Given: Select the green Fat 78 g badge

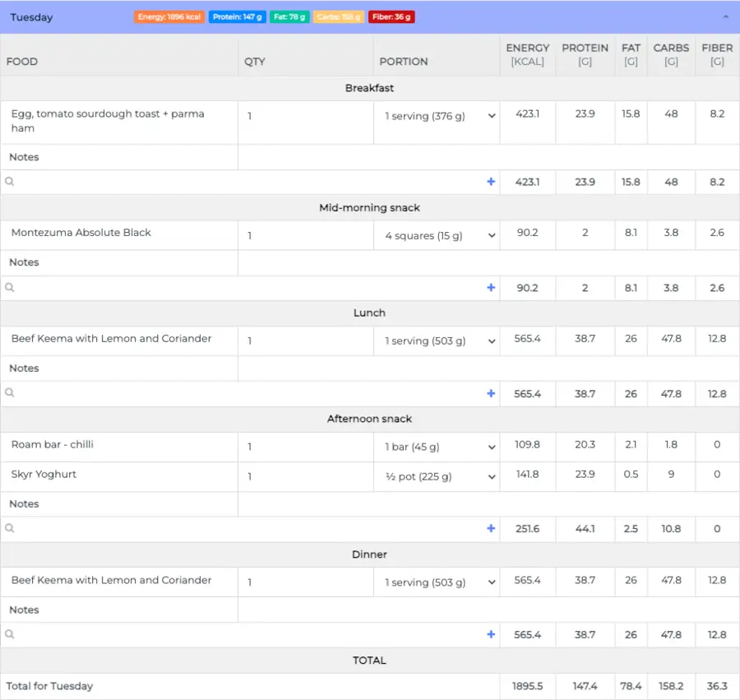Looking at the screenshot, I should pos(289,15).
